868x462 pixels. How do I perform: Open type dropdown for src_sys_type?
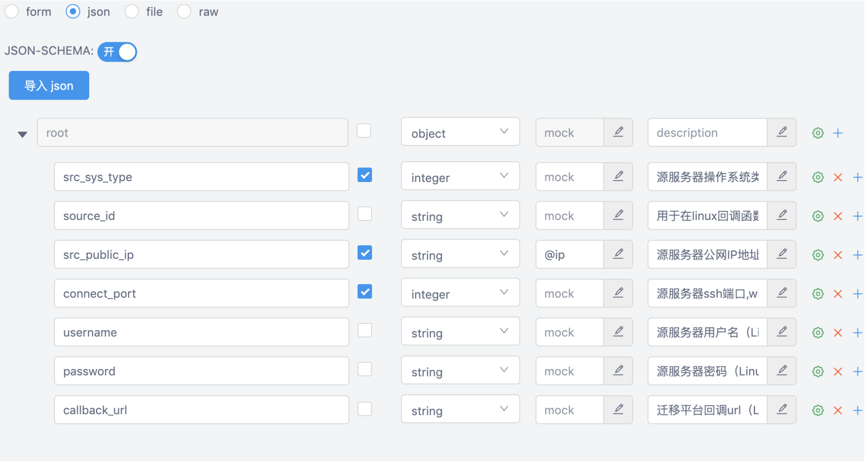pos(460,177)
